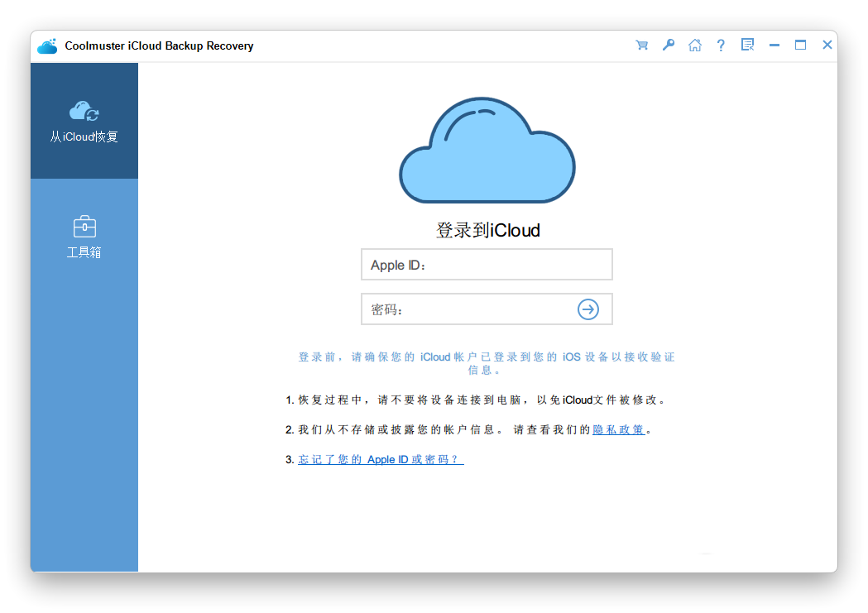
Task: Maximize the Coolmuster window
Action: (x=800, y=45)
